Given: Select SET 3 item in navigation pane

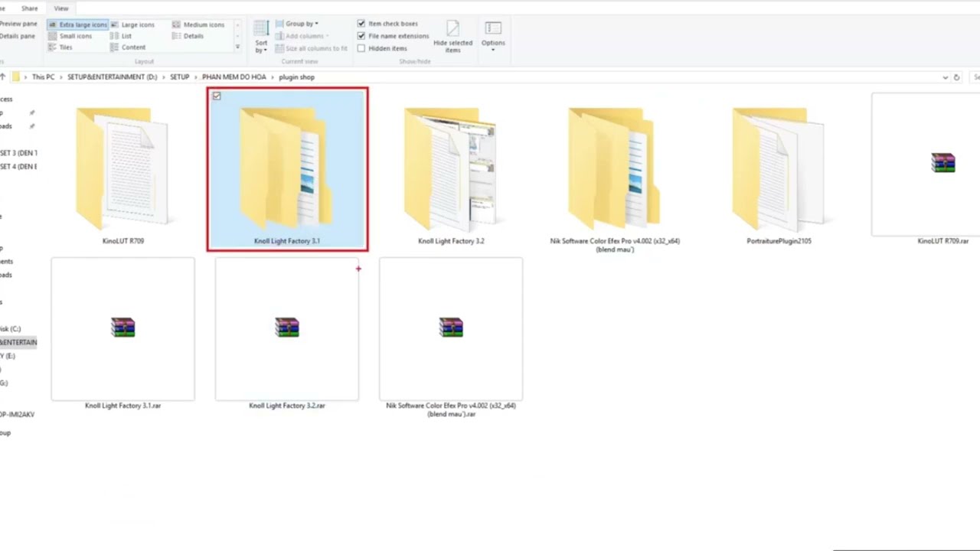Looking at the screenshot, I should click(x=18, y=153).
